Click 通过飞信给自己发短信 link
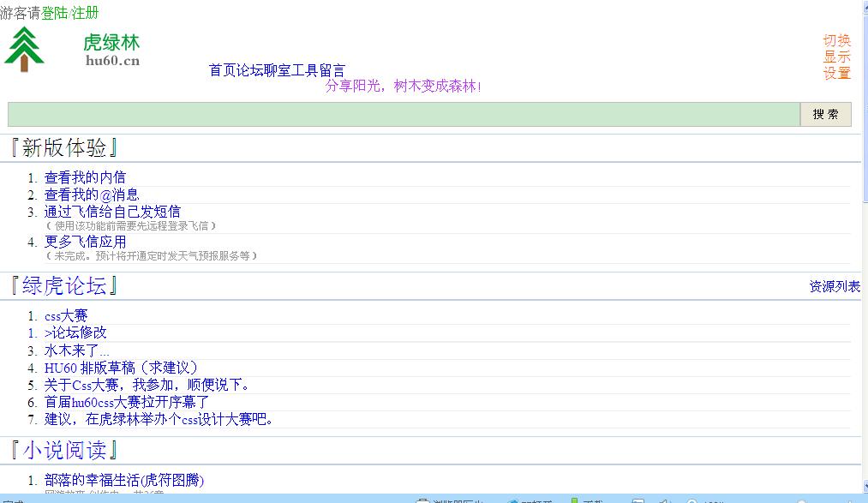 pos(112,212)
